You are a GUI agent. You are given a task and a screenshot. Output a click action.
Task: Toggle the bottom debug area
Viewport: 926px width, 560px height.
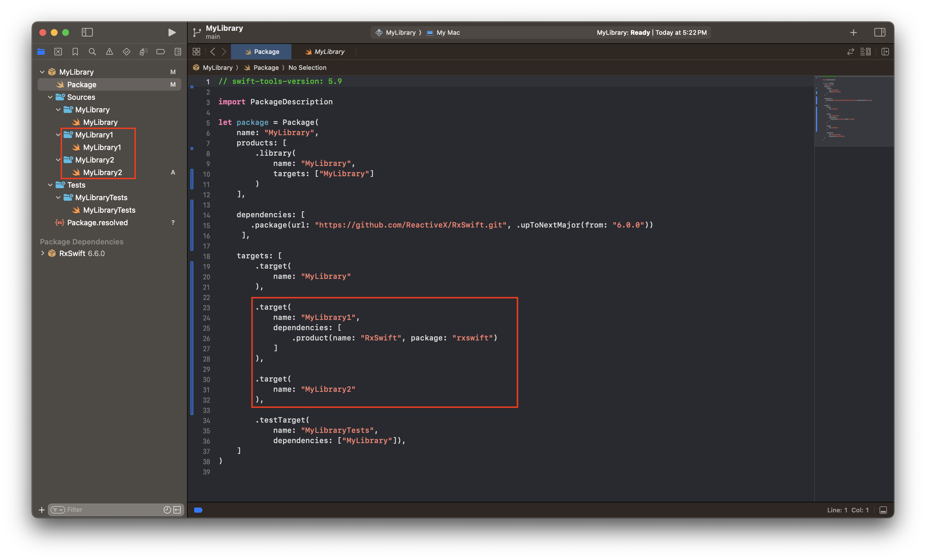(883, 510)
